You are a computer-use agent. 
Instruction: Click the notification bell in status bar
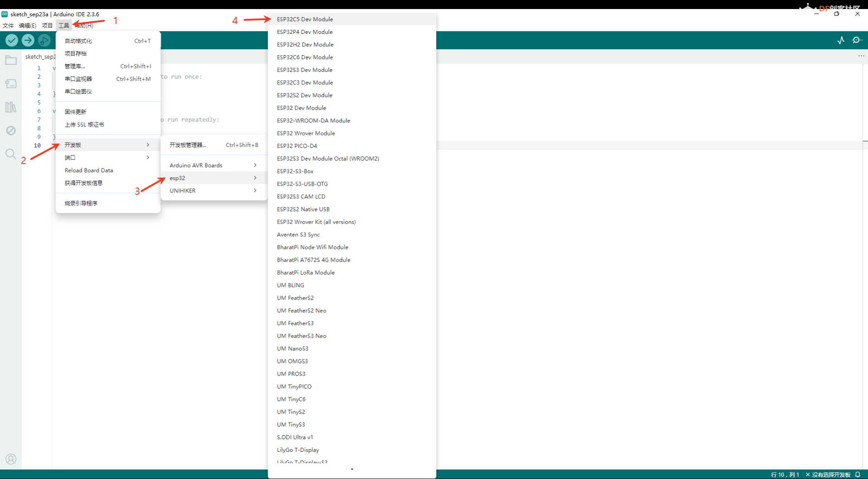click(x=858, y=474)
